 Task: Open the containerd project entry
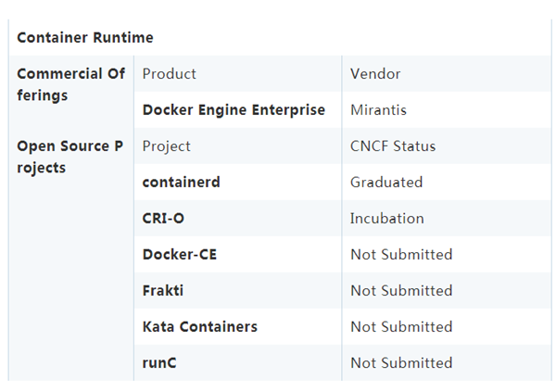click(182, 183)
